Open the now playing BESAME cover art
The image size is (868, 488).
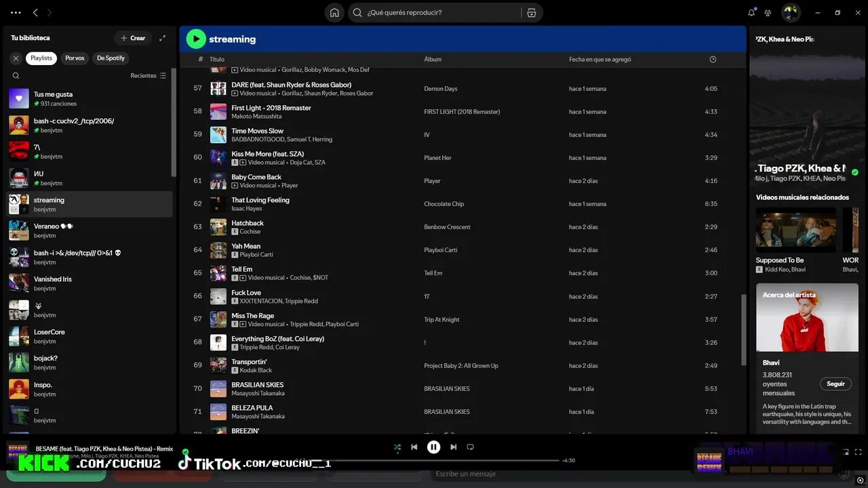click(x=18, y=451)
